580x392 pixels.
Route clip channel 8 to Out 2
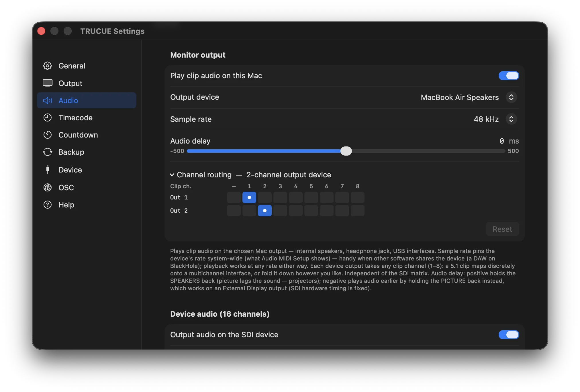[x=358, y=211]
